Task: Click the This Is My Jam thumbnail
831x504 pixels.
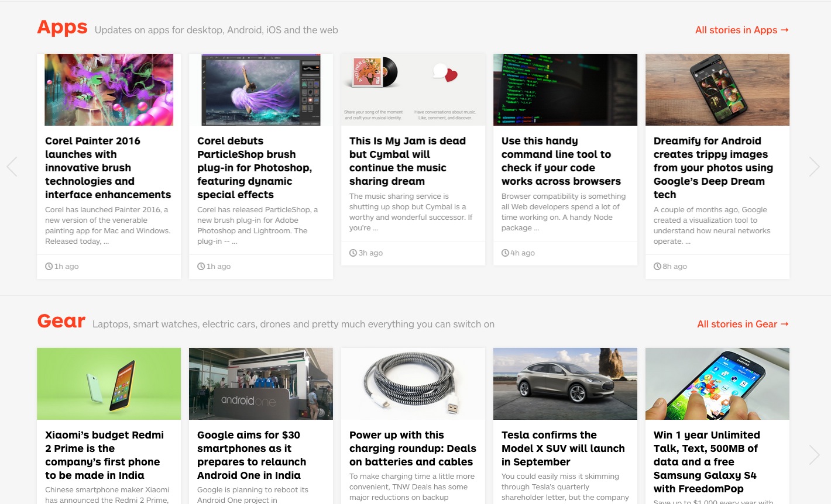Action: click(413, 90)
